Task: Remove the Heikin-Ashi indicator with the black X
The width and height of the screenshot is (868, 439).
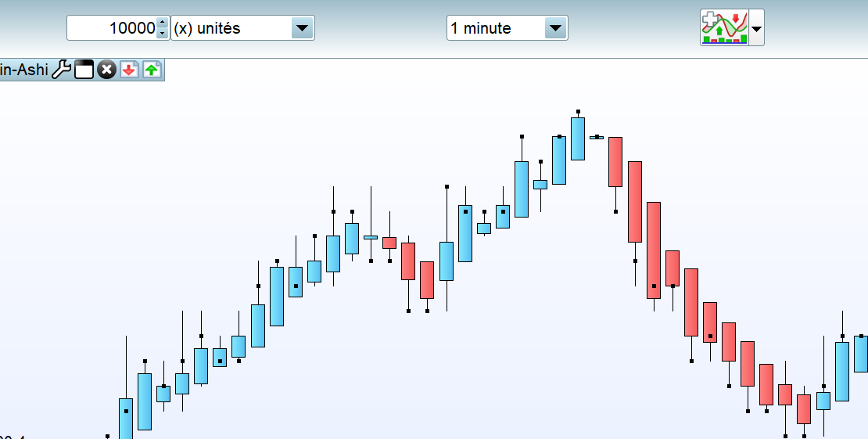Action: [x=106, y=70]
